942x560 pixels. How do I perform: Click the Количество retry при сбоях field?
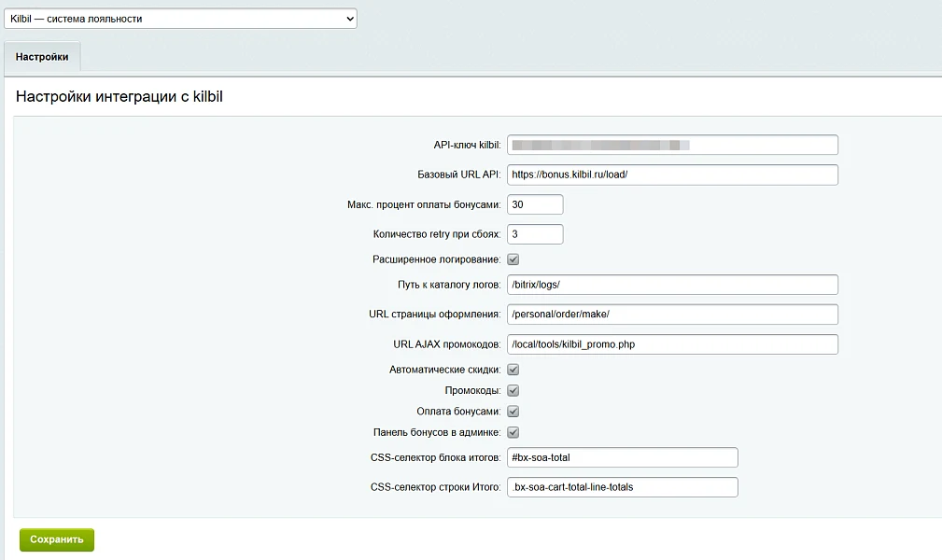(x=535, y=234)
